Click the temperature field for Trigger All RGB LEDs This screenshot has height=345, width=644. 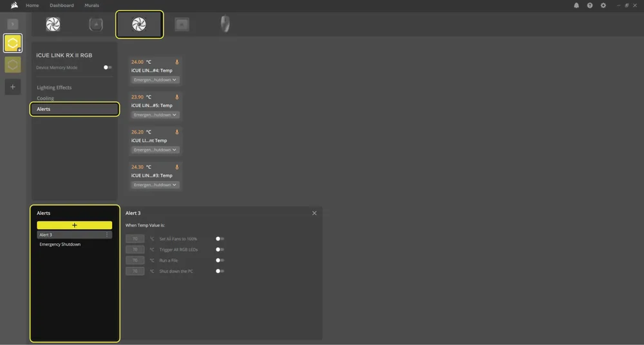135,249
